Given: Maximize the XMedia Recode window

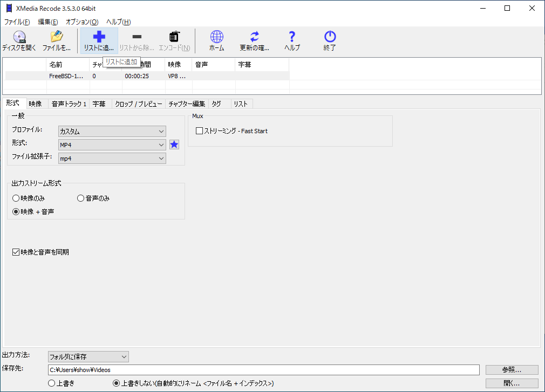Looking at the screenshot, I should click(x=507, y=8).
